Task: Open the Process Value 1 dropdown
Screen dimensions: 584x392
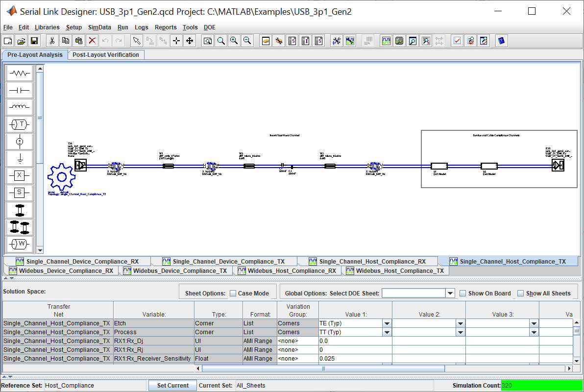Action: (387, 332)
